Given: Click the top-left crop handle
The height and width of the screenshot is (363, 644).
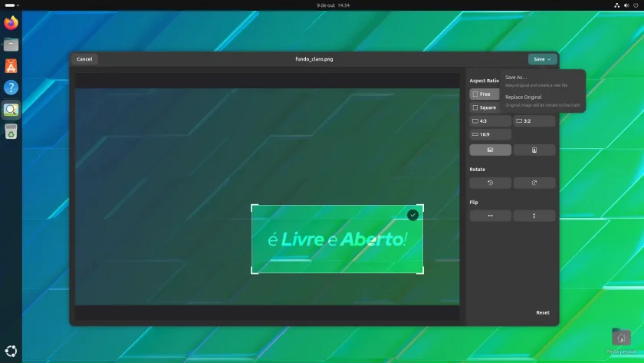Looking at the screenshot, I should point(255,208).
